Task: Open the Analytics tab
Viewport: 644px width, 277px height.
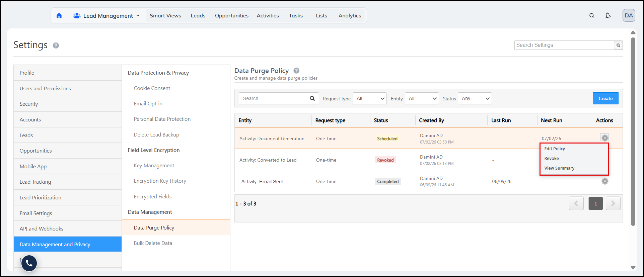Action: pyautogui.click(x=350, y=16)
